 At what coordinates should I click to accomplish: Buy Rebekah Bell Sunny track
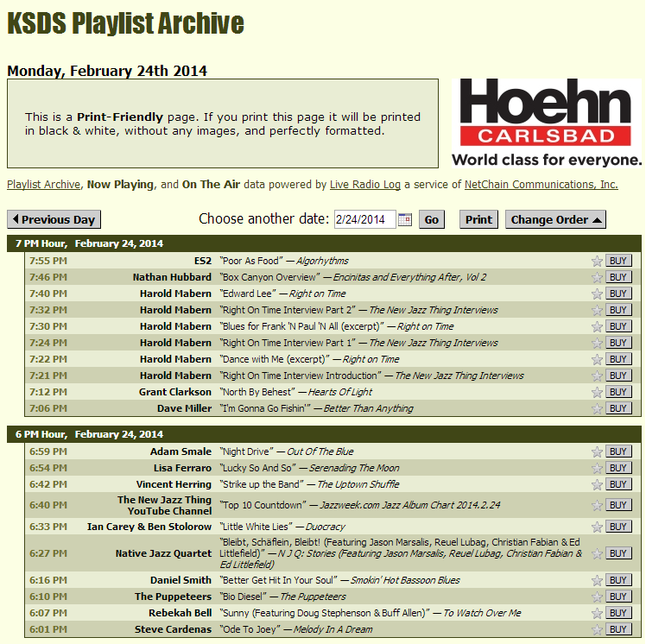click(x=618, y=613)
